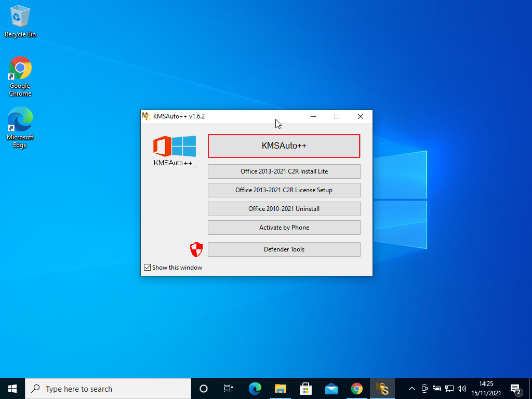Show hidden system tray icons
Image resolution: width=532 pixels, height=399 pixels.
point(411,389)
